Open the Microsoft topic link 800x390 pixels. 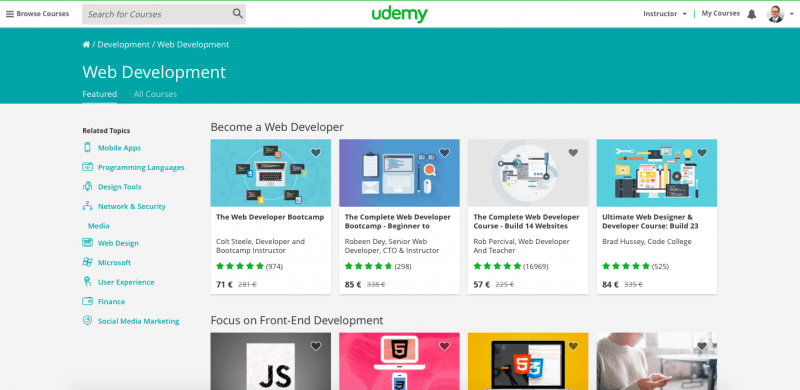(x=114, y=262)
